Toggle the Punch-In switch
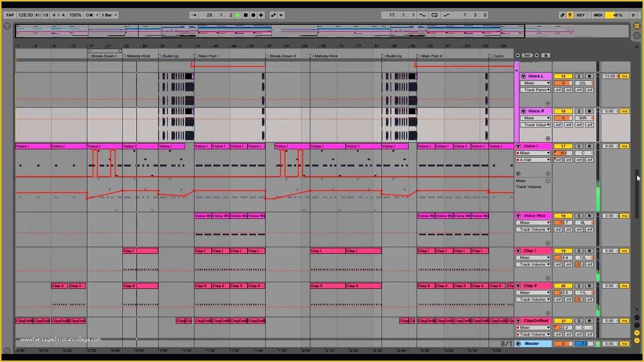 tap(422, 15)
